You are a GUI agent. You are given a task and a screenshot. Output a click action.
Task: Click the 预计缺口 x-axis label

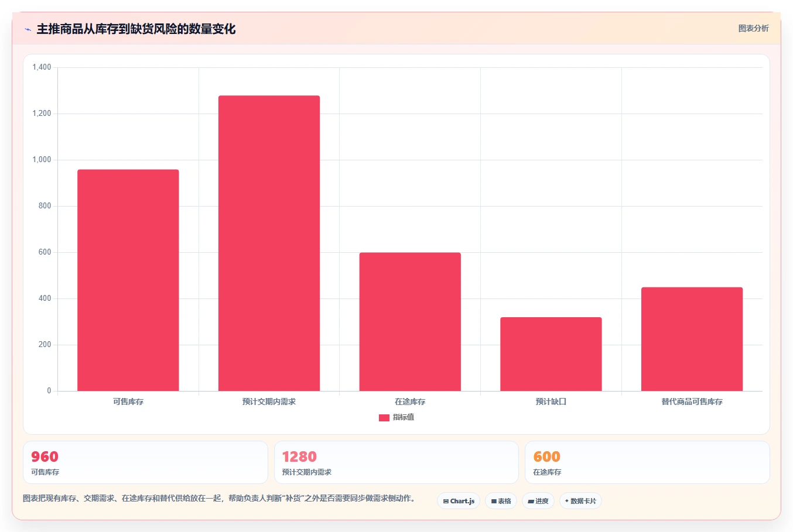pos(551,401)
